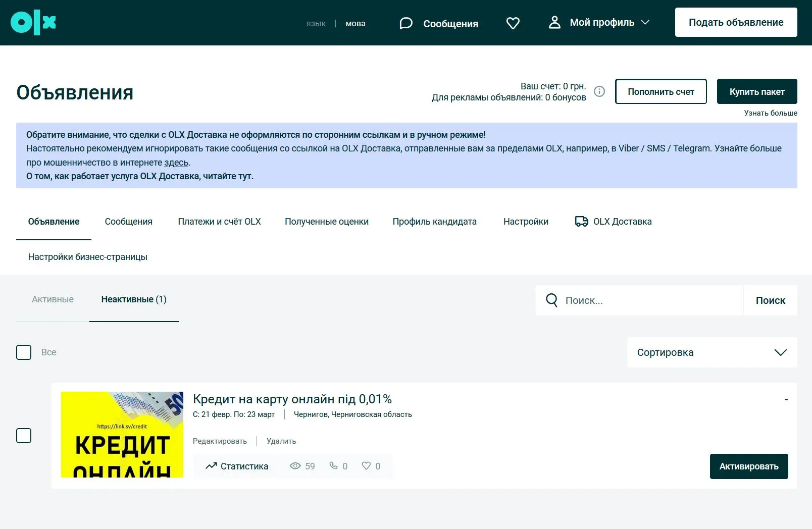
Task: Click 'Пополнить счет' button
Action: coord(661,91)
